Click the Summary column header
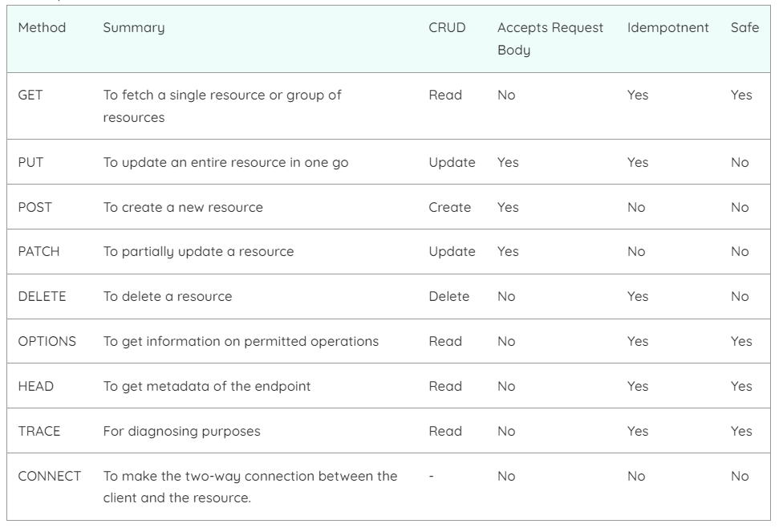Viewport: 783px width, 532px height. click(x=133, y=28)
